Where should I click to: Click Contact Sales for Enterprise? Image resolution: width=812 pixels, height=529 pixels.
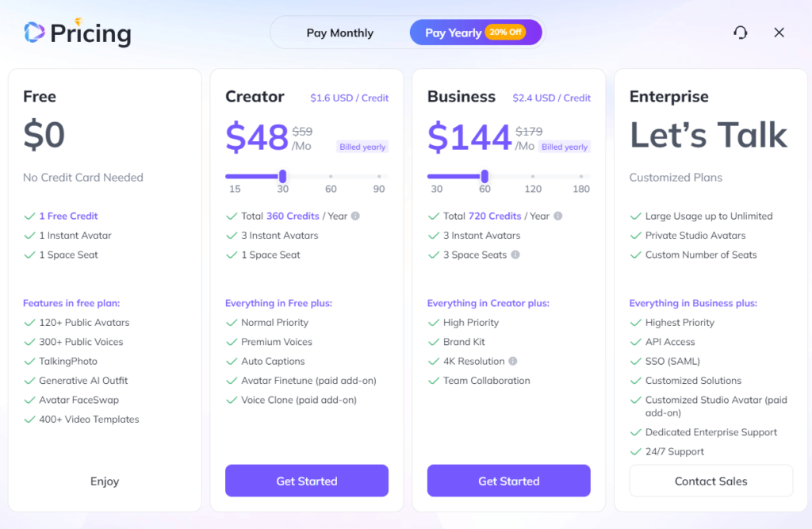pos(710,481)
